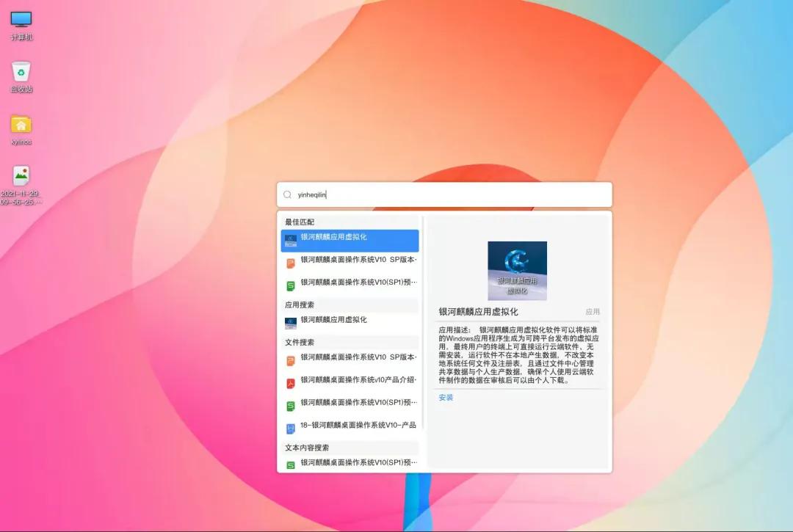793x532 pixels.
Task: Click the magnifier icon in the search bar
Action: [x=287, y=194]
